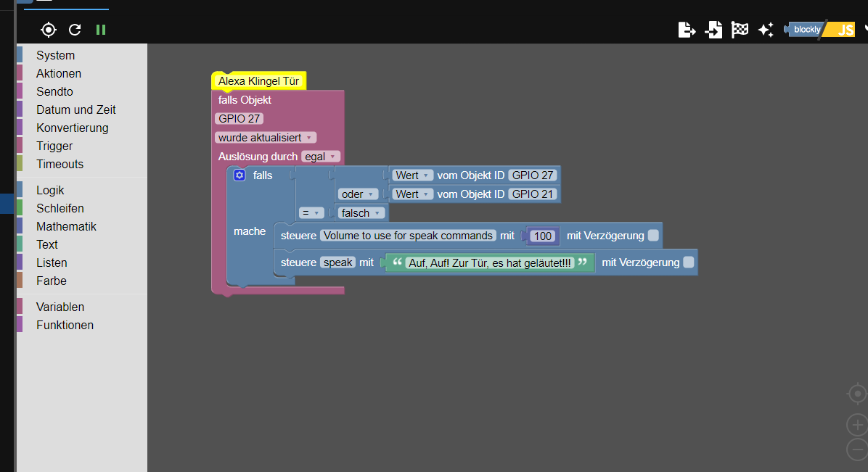Toggle 'mit Verzögerung' checkbox on Volume block
The height and width of the screenshot is (472, 868).
653,235
